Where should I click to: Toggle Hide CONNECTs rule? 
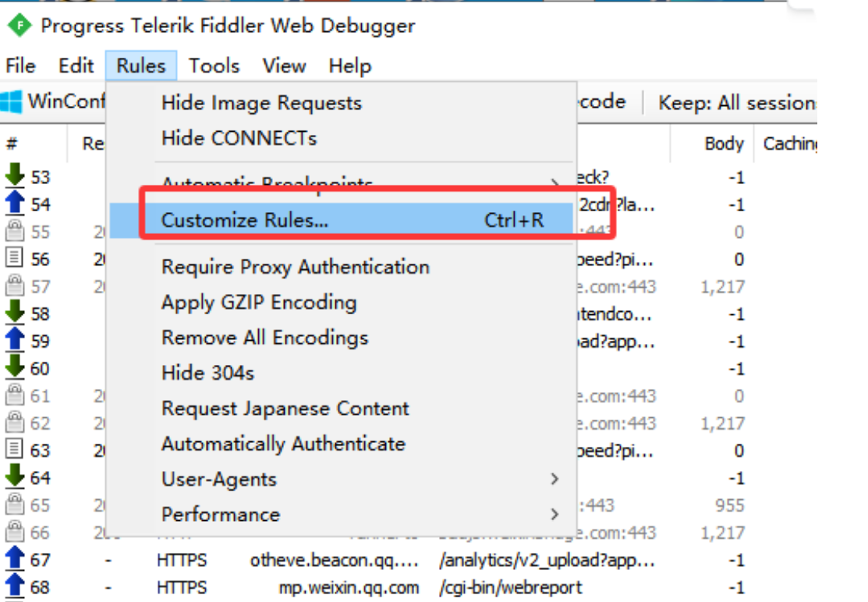[341, 138]
